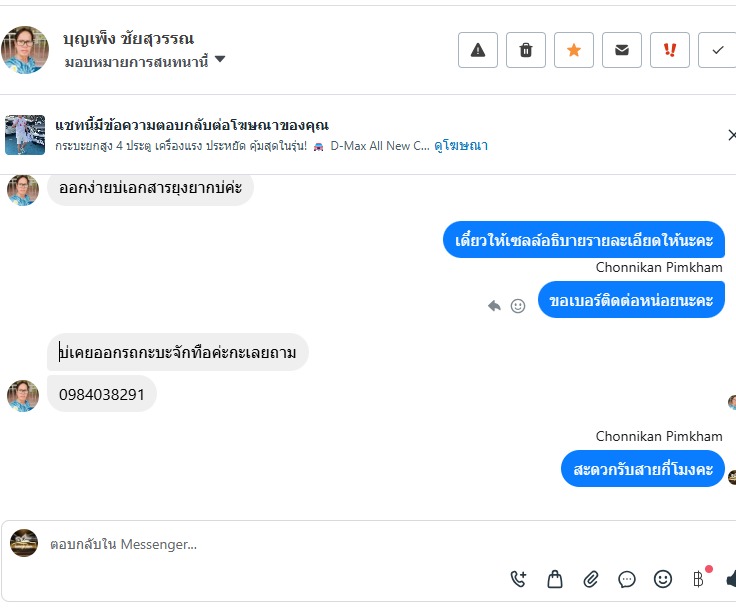Dismiss the ad reply banner
Viewport: 736px width, 609px height.
pos(731,135)
